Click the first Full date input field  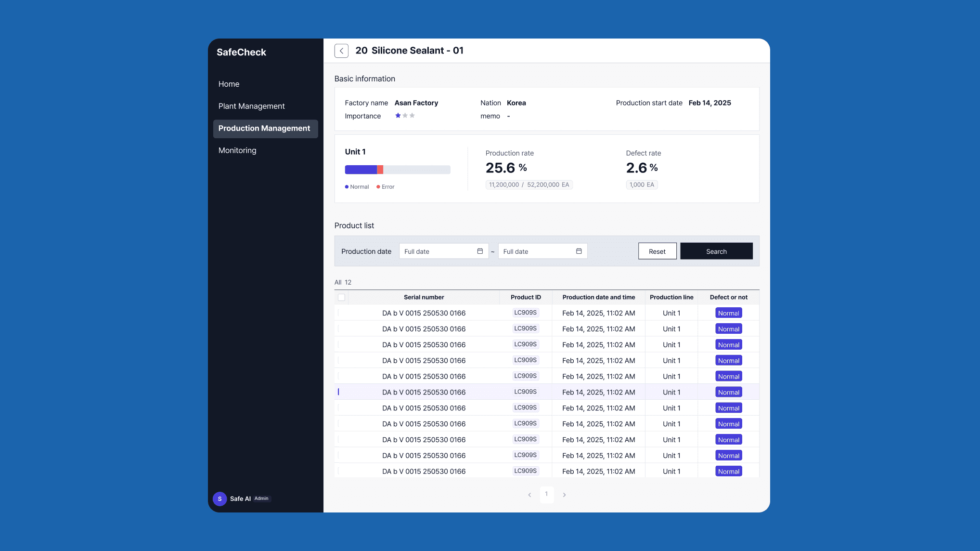pyautogui.click(x=437, y=251)
